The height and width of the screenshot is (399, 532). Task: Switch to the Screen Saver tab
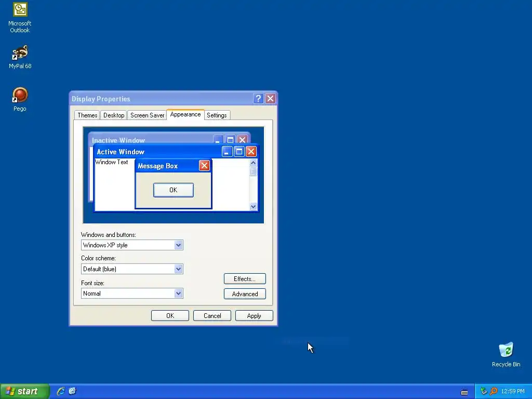pos(147,115)
